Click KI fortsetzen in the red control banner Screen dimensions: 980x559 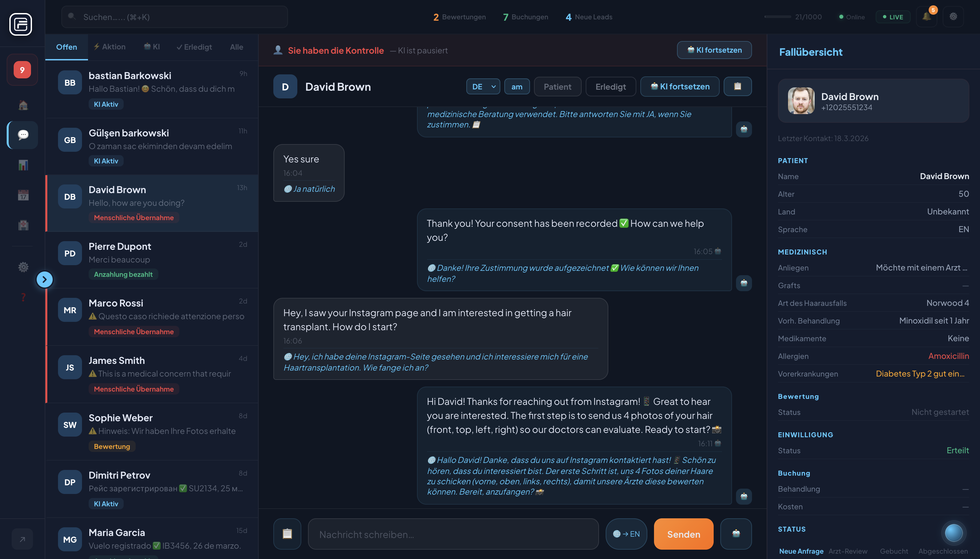click(714, 50)
